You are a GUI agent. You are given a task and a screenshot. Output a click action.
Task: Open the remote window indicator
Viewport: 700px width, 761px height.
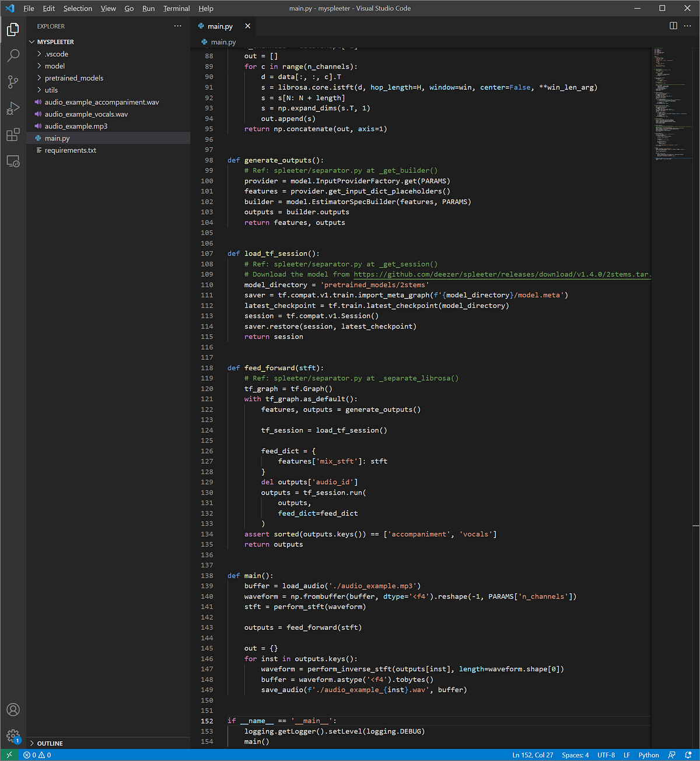(9, 755)
